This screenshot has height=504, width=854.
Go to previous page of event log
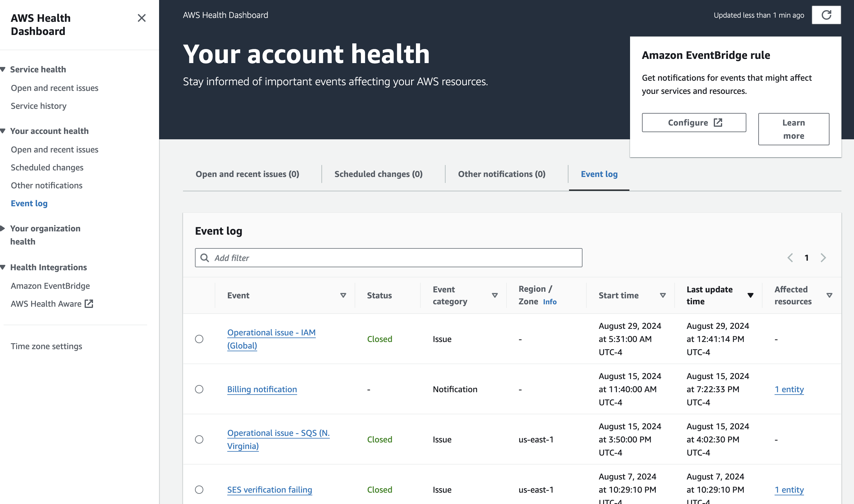coord(790,258)
